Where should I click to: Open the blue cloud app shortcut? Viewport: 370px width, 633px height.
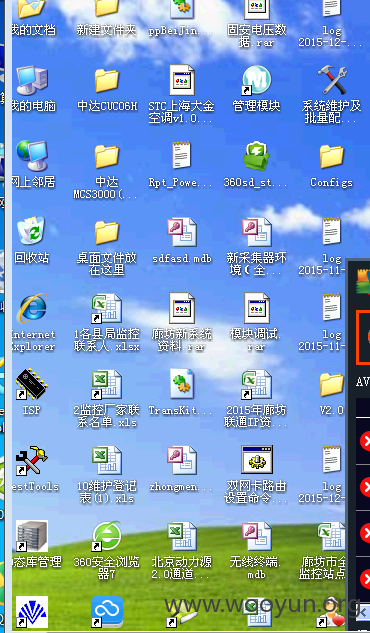click(107, 612)
